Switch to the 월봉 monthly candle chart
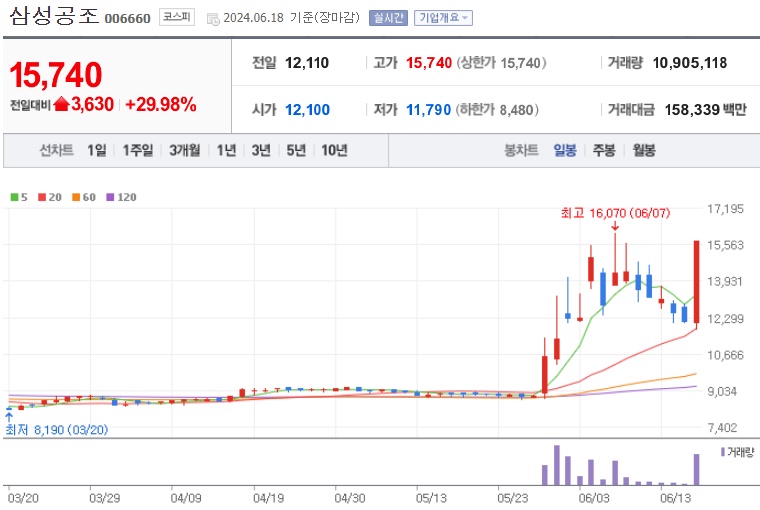The height and width of the screenshot is (510, 760). (644, 150)
